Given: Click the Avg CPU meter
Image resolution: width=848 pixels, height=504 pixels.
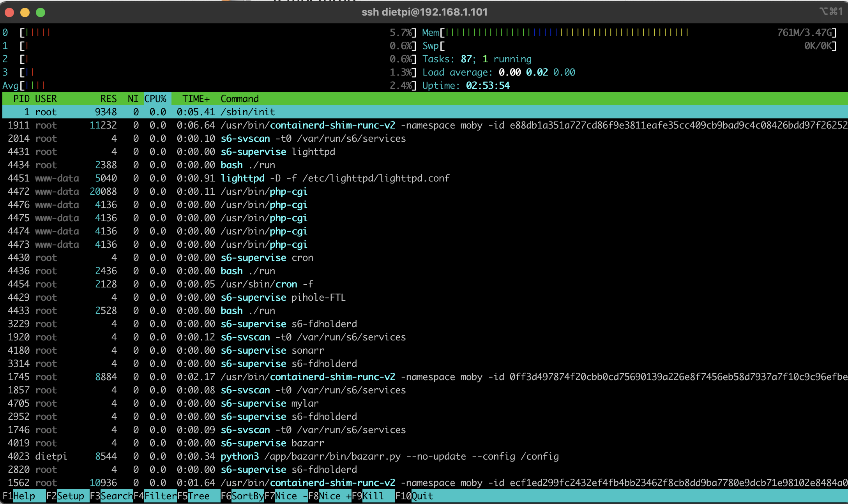Looking at the screenshot, I should pos(210,85).
